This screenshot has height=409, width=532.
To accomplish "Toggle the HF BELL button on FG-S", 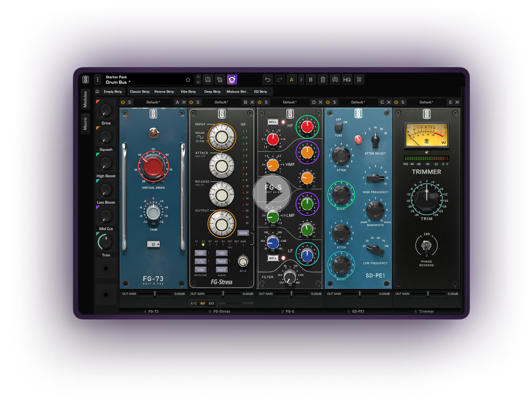I will pyautogui.click(x=273, y=122).
